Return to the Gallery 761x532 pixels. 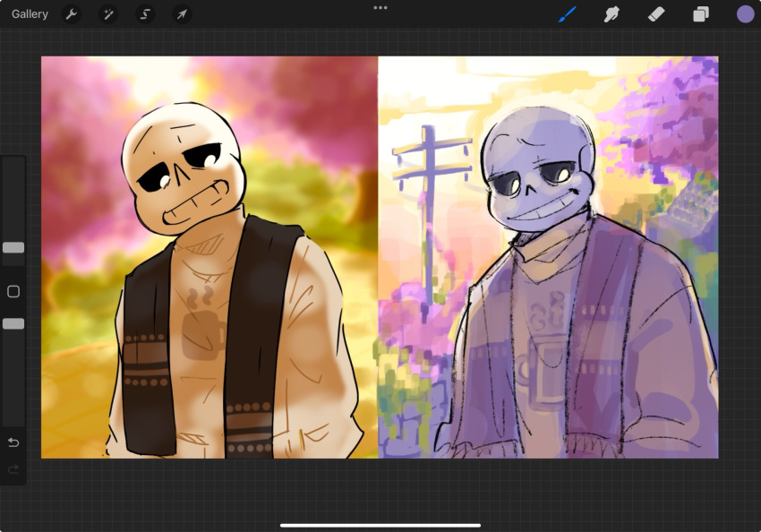pyautogui.click(x=30, y=14)
